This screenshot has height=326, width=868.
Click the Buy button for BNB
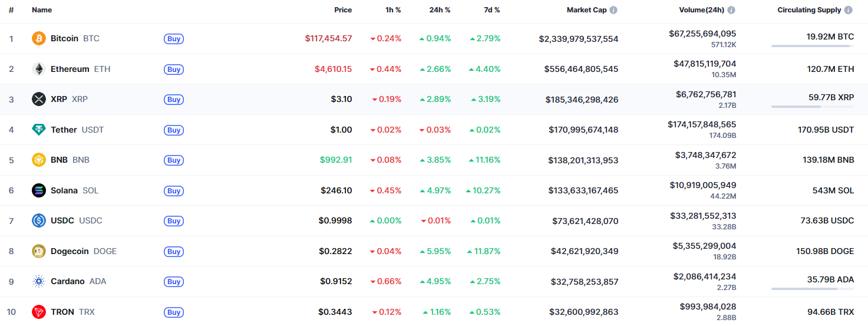point(174,160)
